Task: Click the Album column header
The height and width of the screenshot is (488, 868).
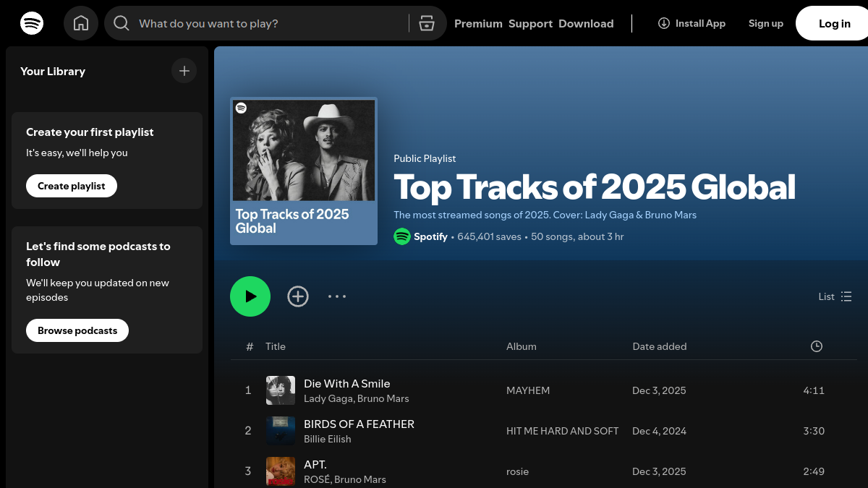Action: coord(522,346)
